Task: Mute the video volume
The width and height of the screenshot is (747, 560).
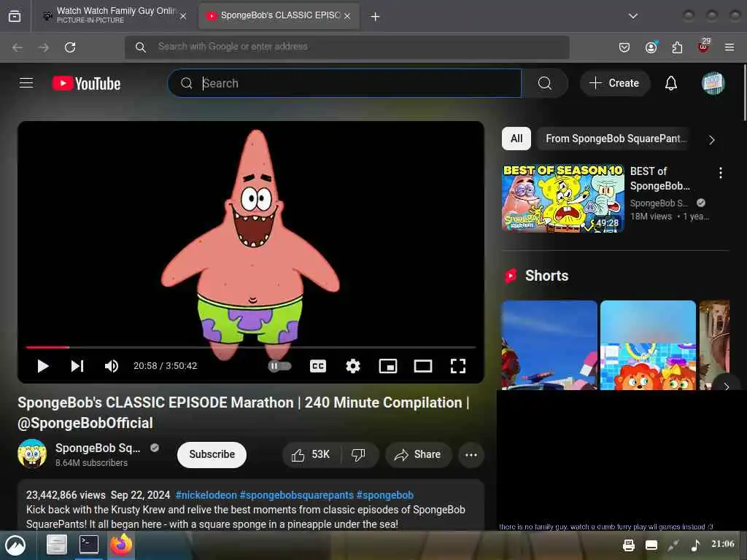Action: pos(112,366)
